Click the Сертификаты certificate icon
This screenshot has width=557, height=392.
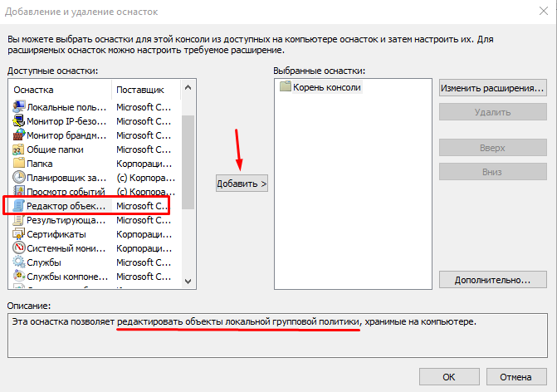pos(18,234)
